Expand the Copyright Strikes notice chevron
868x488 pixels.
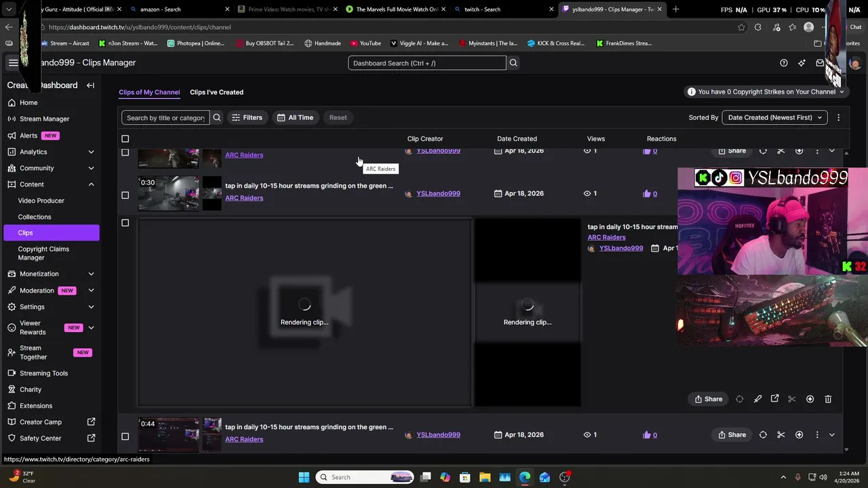tap(842, 92)
